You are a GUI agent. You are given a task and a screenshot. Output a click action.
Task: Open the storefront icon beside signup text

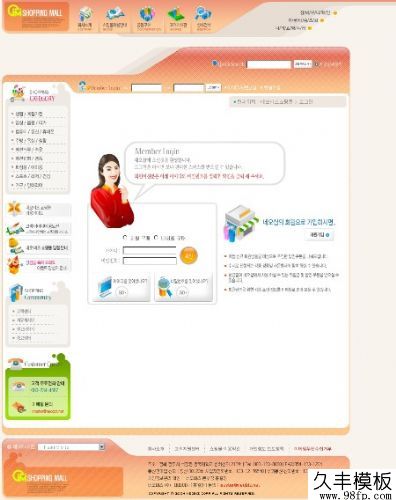tap(241, 223)
